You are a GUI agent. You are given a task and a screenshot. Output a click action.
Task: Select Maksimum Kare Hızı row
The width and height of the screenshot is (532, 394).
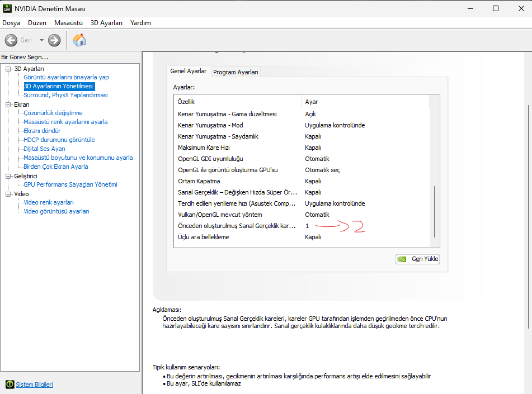click(x=302, y=148)
